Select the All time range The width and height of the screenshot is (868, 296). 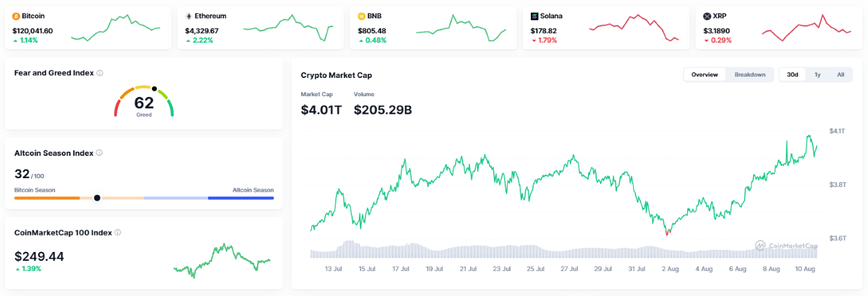tap(840, 75)
